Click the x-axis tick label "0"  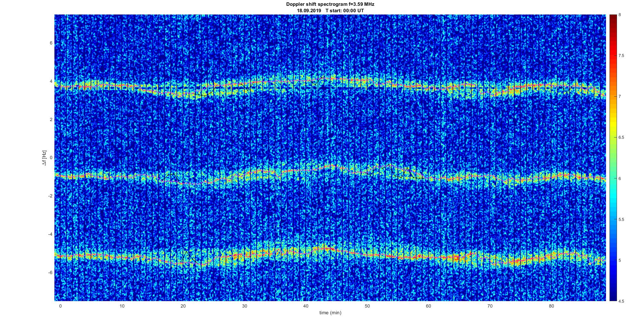(60, 306)
